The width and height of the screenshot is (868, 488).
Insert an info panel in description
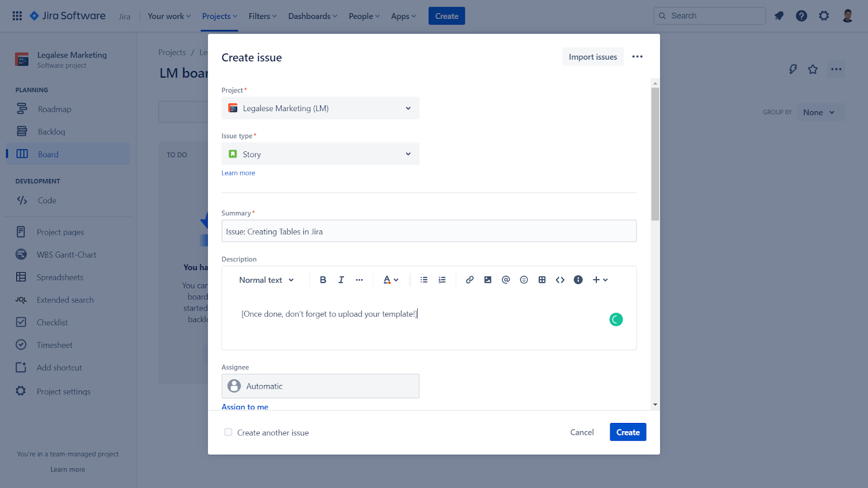click(578, 280)
